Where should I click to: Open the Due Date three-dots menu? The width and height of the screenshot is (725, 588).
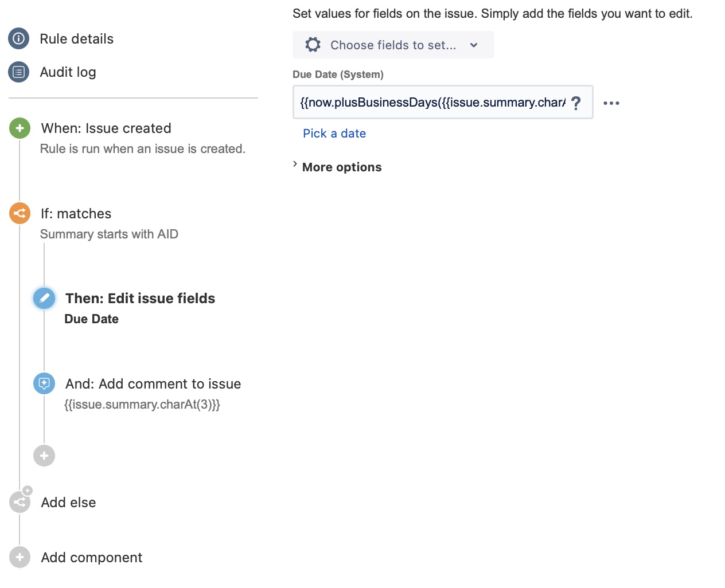[611, 103]
